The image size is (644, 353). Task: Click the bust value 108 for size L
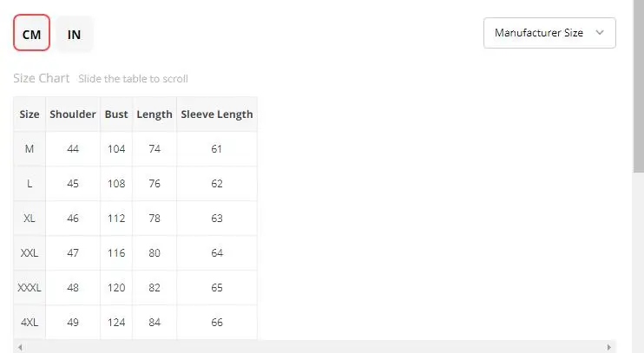pos(116,184)
